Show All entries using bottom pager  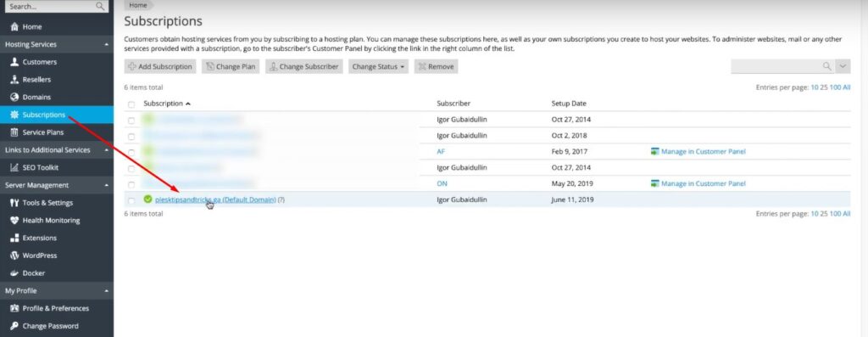click(847, 213)
